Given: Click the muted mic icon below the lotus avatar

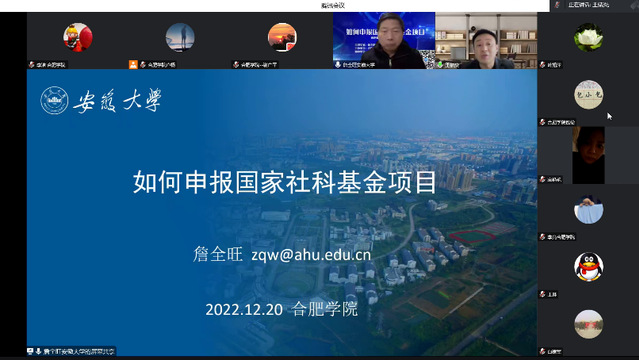Looking at the screenshot, I should pos(542,64).
